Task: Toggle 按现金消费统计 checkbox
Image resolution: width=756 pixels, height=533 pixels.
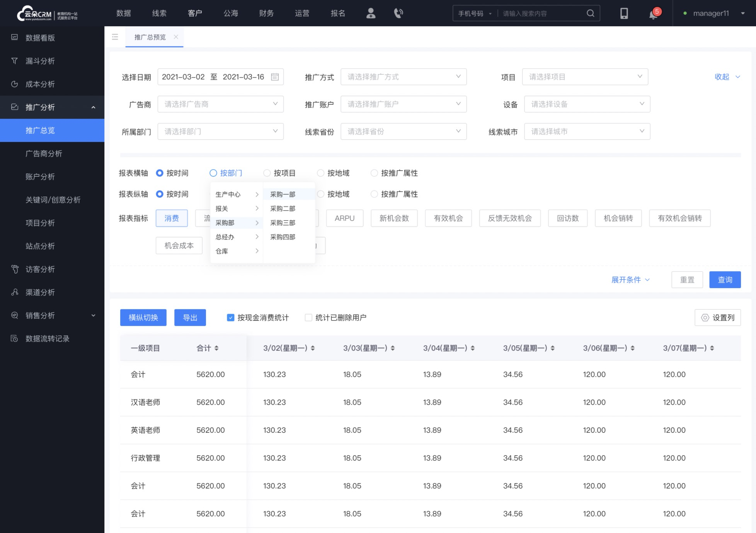Action: click(230, 317)
